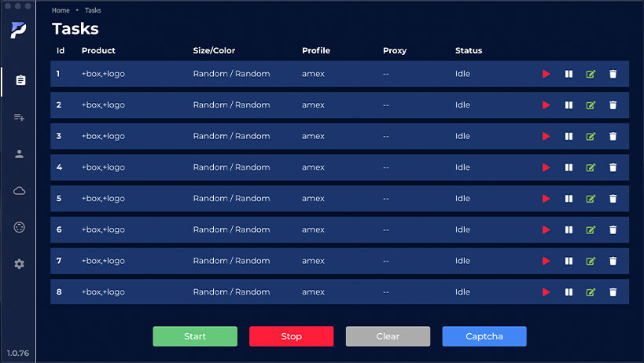Click the Status column header
The image size is (644, 363).
click(469, 50)
